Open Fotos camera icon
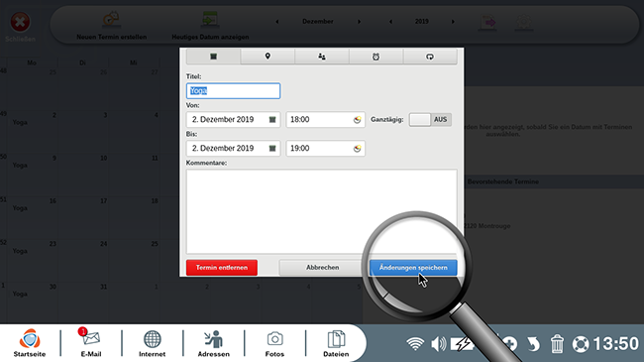 [274, 343]
